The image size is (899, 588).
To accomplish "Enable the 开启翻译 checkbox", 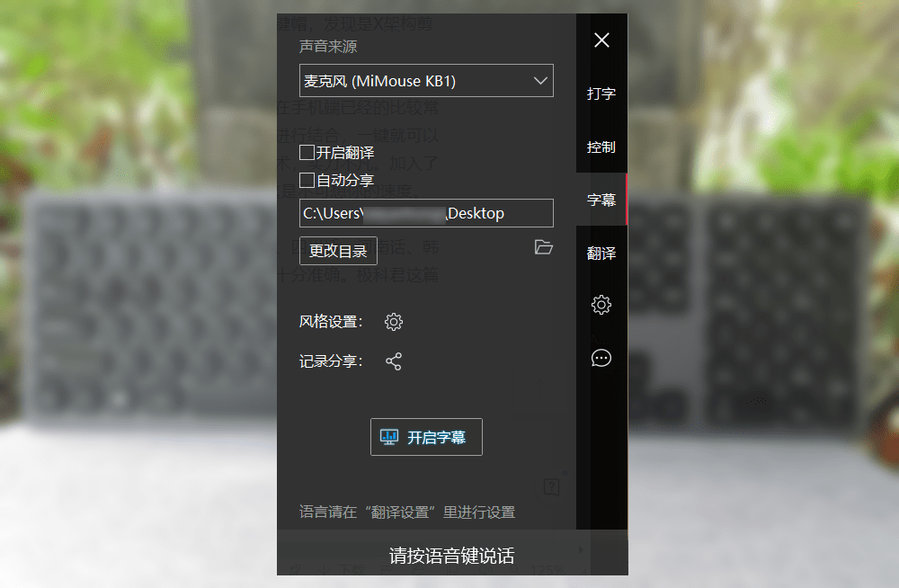I will point(307,152).
